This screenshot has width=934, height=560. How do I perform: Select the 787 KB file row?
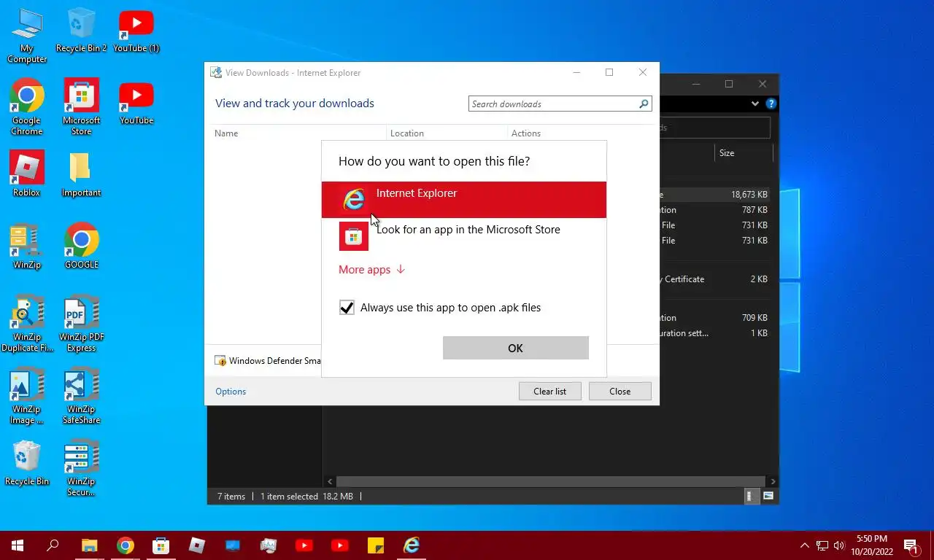pyautogui.click(x=714, y=210)
